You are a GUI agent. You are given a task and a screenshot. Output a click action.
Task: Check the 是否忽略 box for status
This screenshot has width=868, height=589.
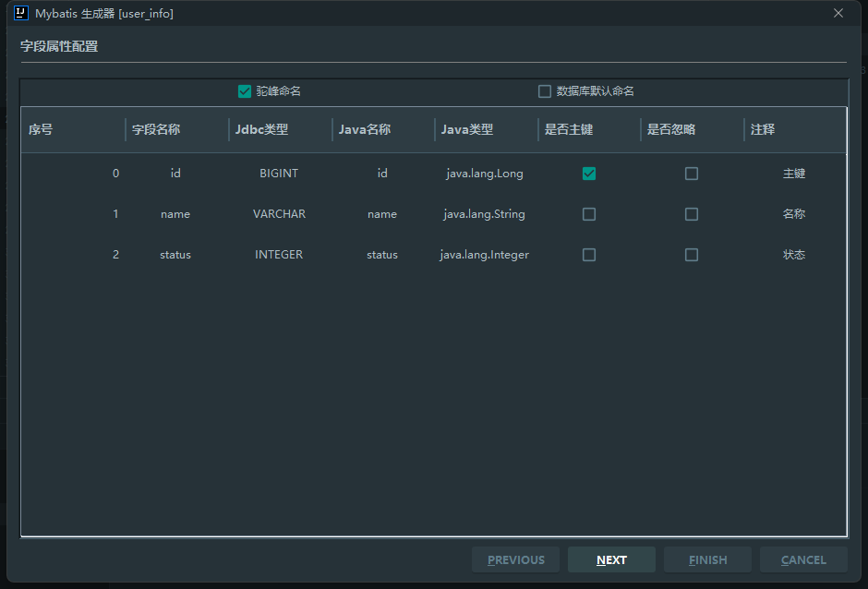692,255
